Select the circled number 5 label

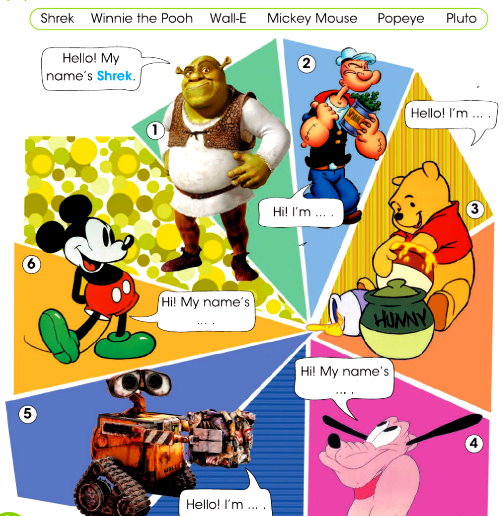click(27, 414)
